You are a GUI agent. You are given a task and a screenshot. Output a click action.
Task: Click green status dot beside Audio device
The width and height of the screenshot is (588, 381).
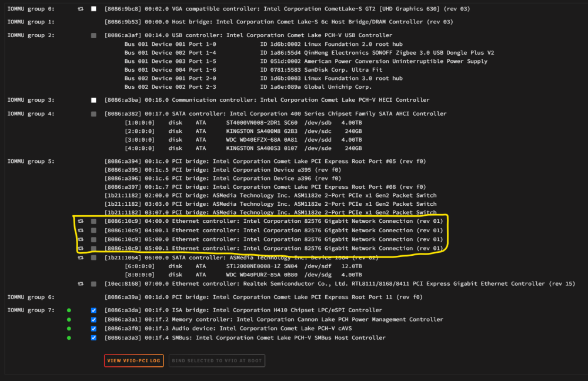click(x=69, y=329)
